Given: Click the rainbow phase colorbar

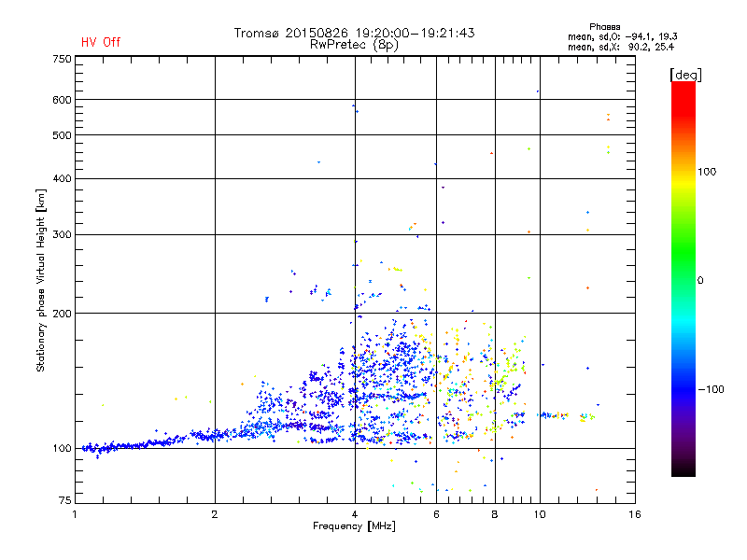Looking at the screenshot, I should [x=684, y=278].
